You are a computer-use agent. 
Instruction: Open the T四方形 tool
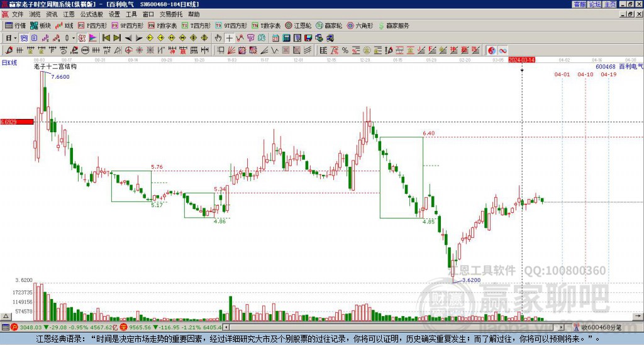click(196, 25)
